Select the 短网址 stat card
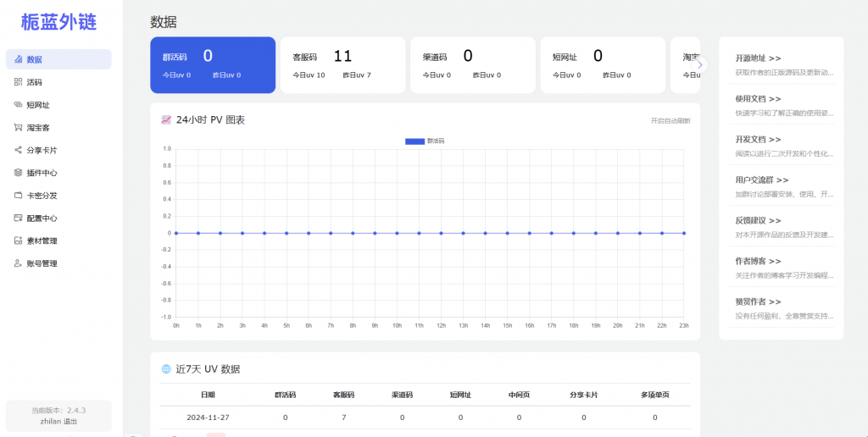868x437 pixels. tap(603, 64)
